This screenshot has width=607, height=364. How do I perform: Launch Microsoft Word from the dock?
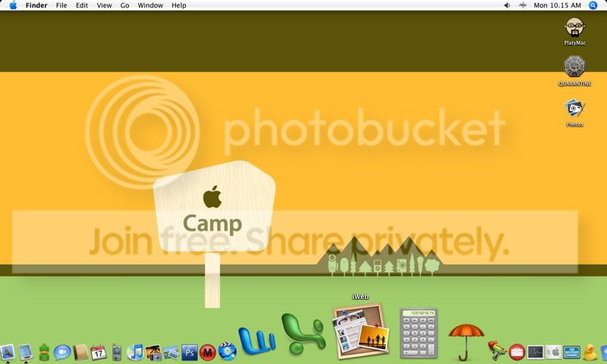click(x=257, y=341)
